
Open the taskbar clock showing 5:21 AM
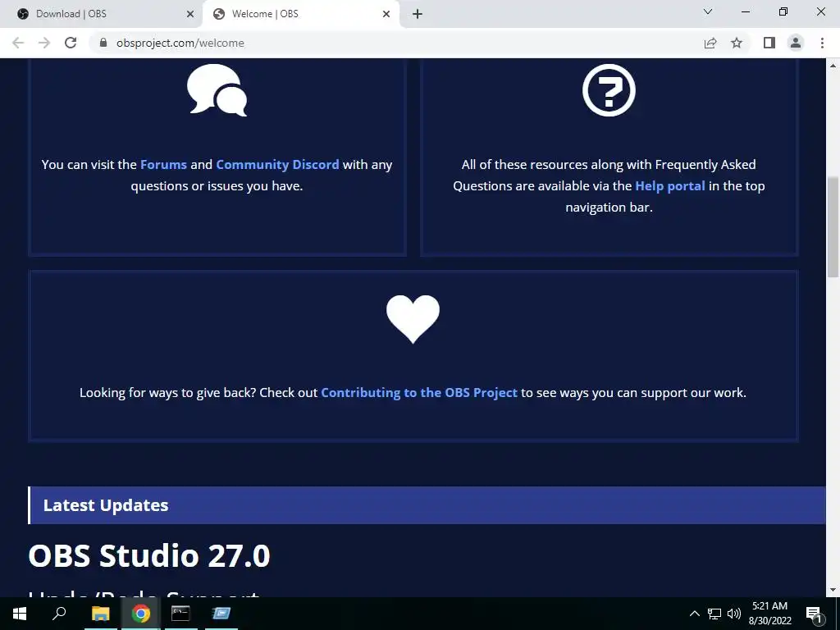(769, 614)
